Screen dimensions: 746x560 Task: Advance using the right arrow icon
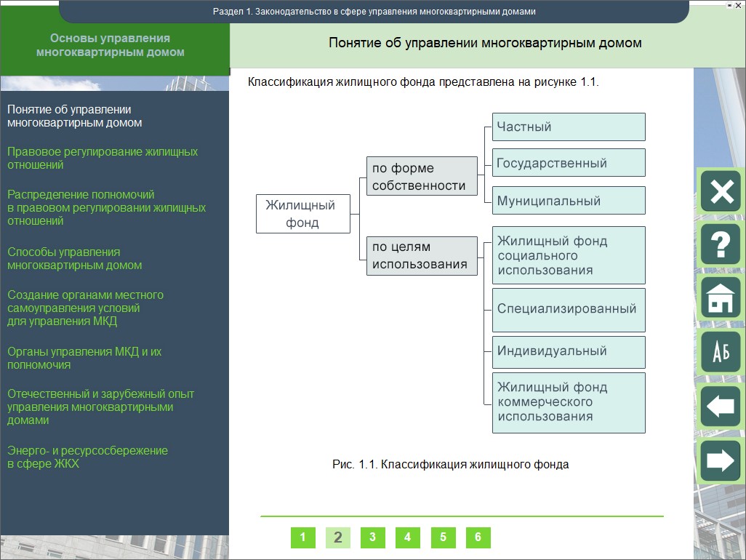pos(721,460)
